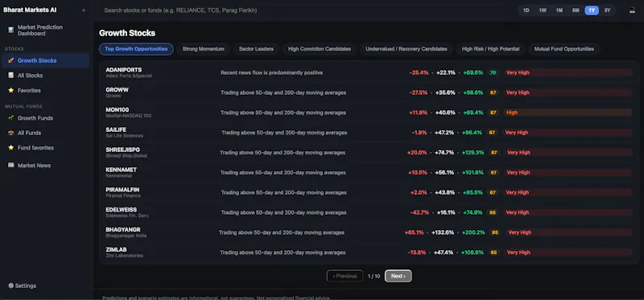Select the 5Y time range

[x=608, y=10]
